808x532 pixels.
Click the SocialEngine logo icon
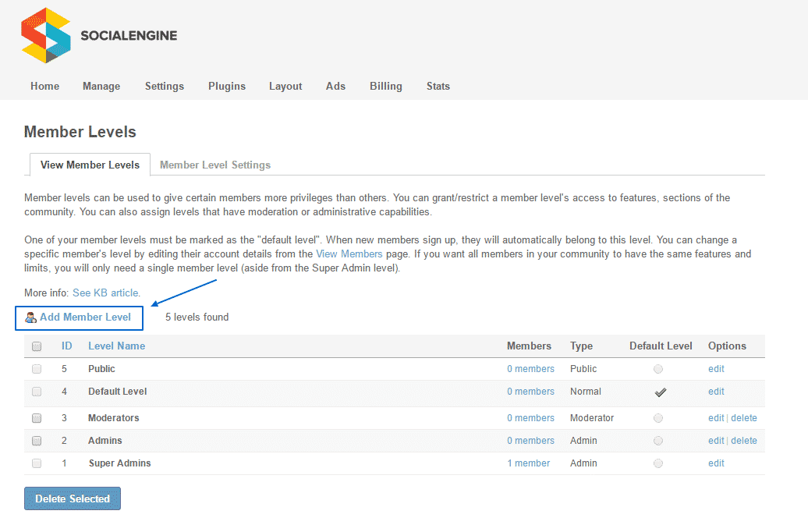click(46, 35)
